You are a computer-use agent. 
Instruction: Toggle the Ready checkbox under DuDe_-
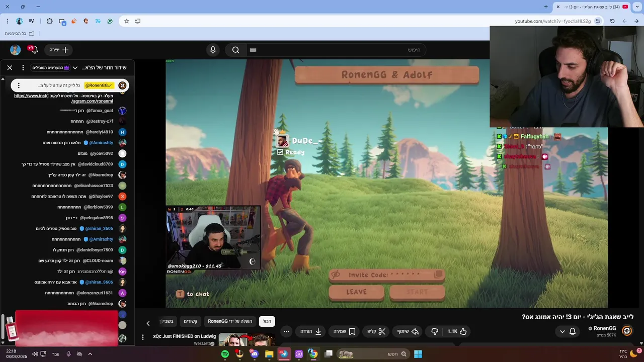[x=280, y=152]
